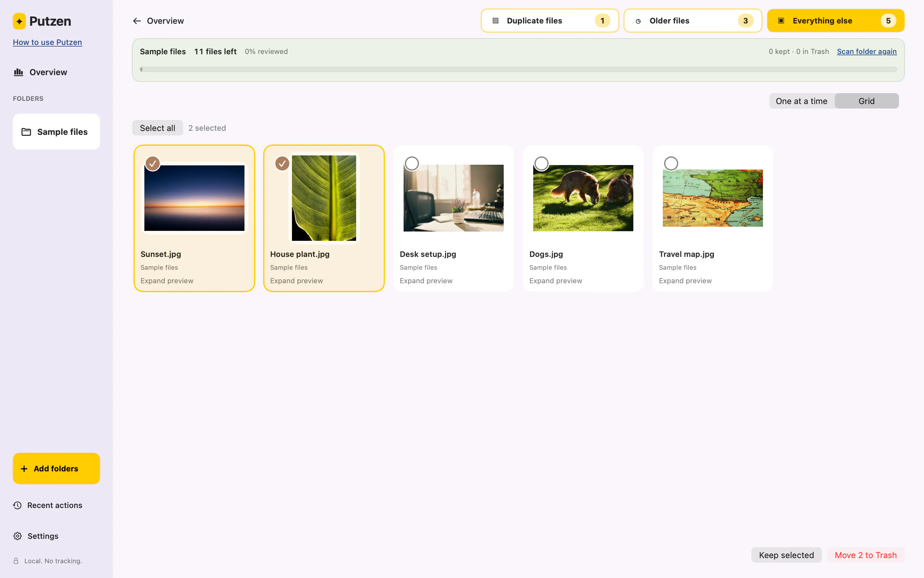Click the Duplicate files hatched icon

pos(496,21)
